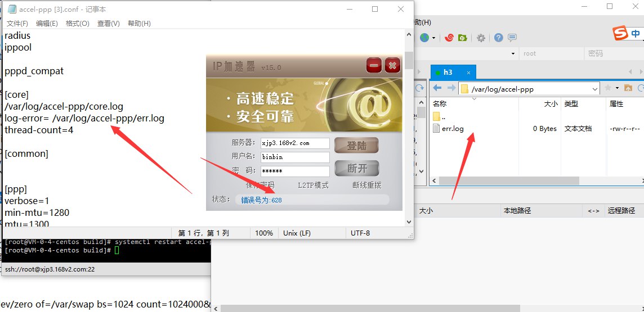This screenshot has width=644, height=312.
Task: Click the home folder icon in remote pane
Action: coord(628,88)
